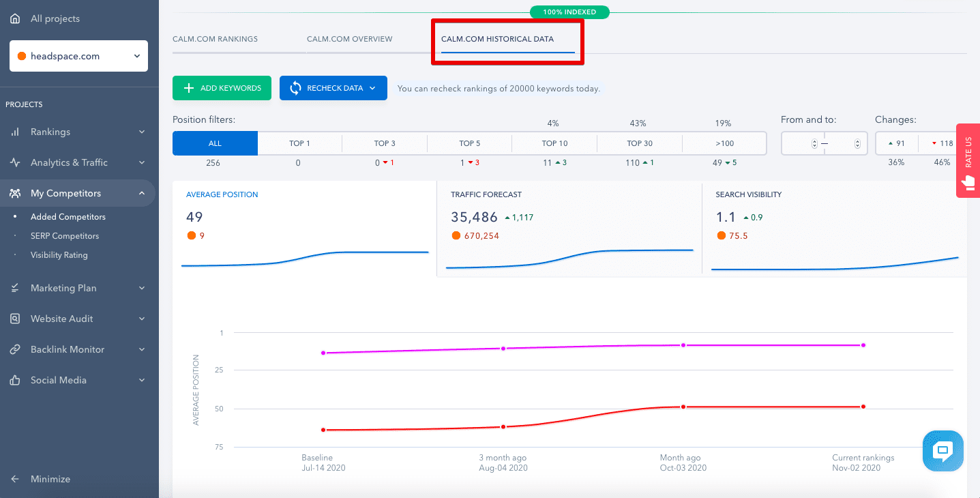The height and width of the screenshot is (498, 980).
Task: Open the Recheck Data dropdown arrow
Action: pyautogui.click(x=372, y=88)
